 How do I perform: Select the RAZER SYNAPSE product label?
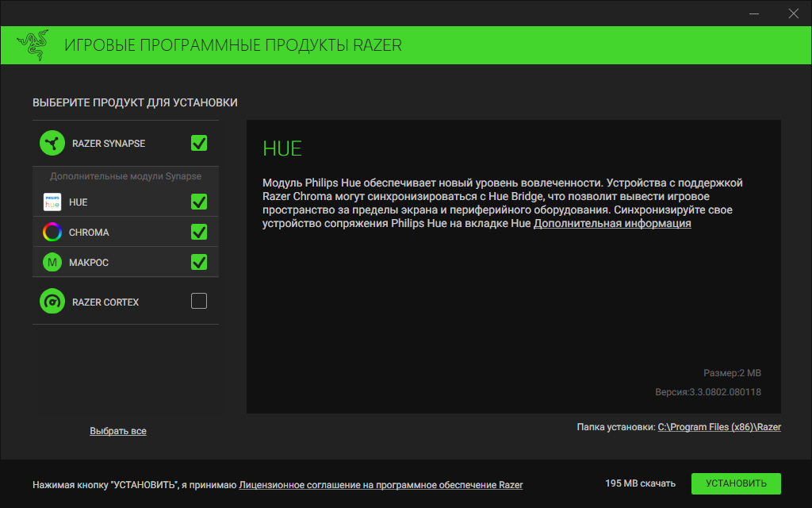[109, 144]
